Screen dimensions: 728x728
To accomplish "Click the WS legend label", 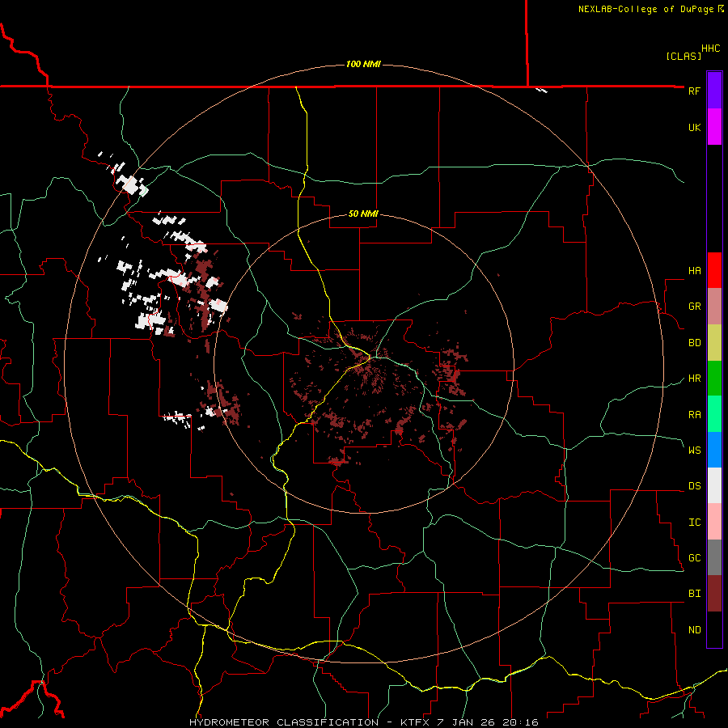I will (694, 451).
